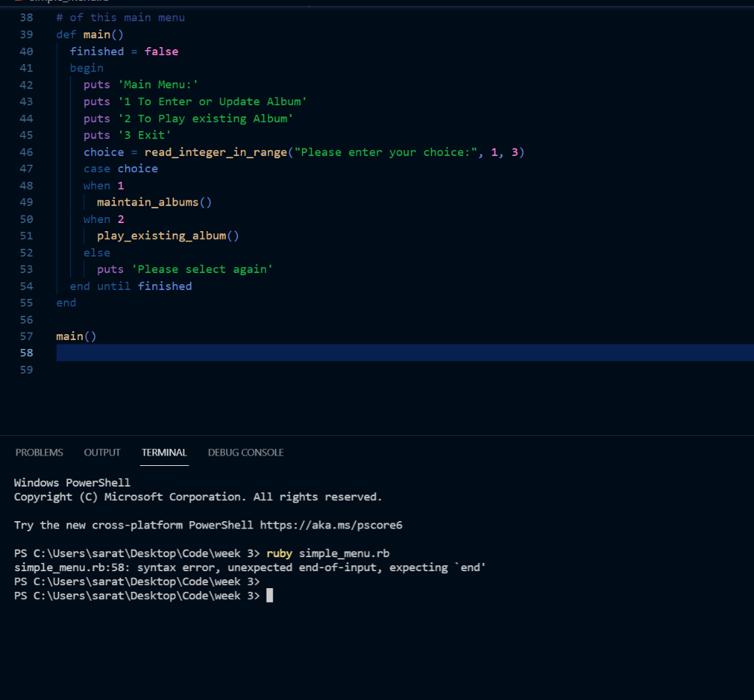Click the syntax error message in terminal
Image resolution: width=754 pixels, height=700 pixels.
[x=250, y=568]
